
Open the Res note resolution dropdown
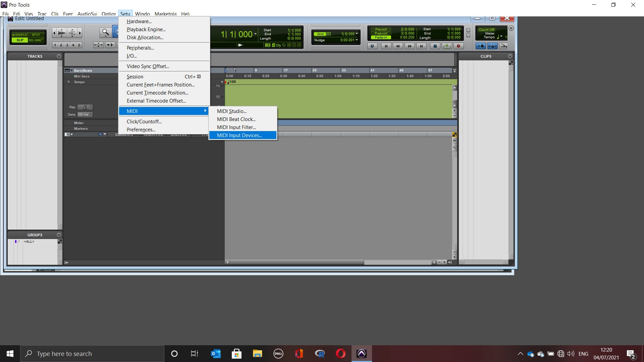click(85, 107)
